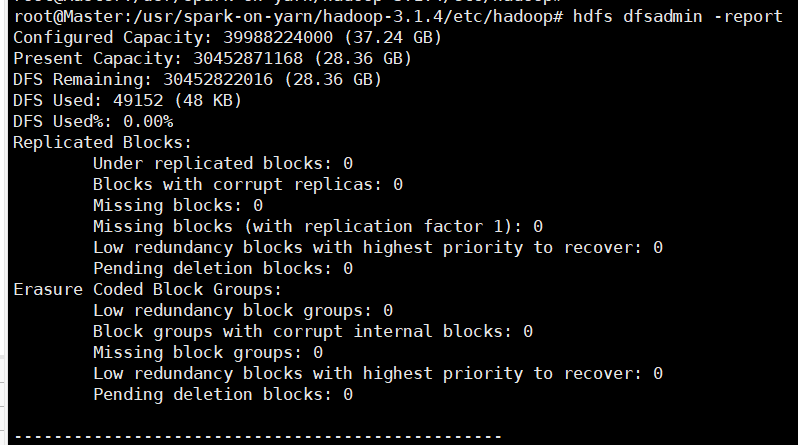Click the "Replicated Blocks:" heading
Viewport: 798px width, 445px height.
coord(102,142)
